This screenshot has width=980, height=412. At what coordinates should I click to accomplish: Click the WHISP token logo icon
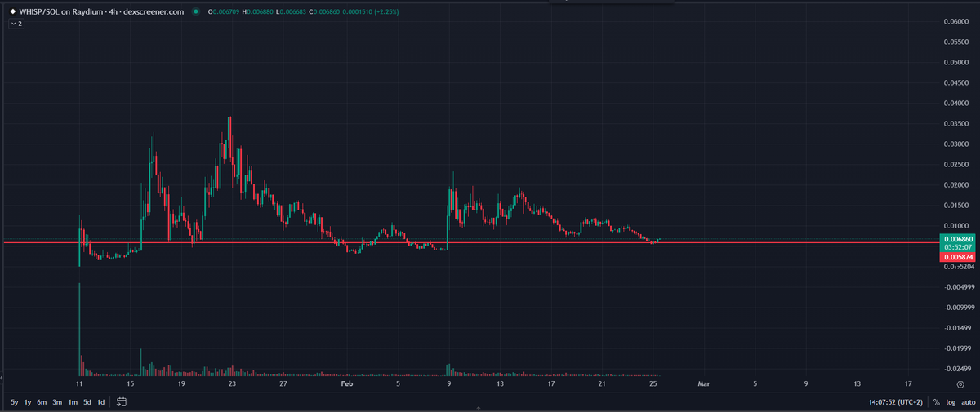coord(12,12)
